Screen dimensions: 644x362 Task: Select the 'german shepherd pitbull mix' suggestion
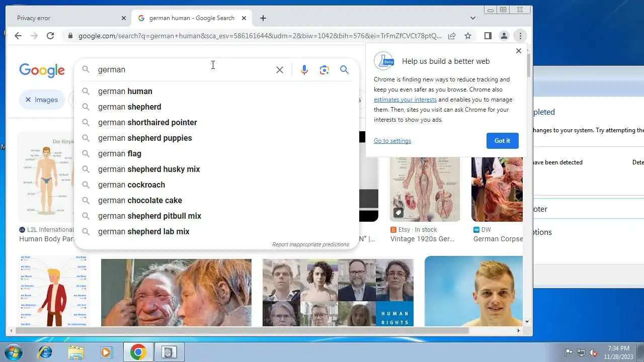[216, 216]
